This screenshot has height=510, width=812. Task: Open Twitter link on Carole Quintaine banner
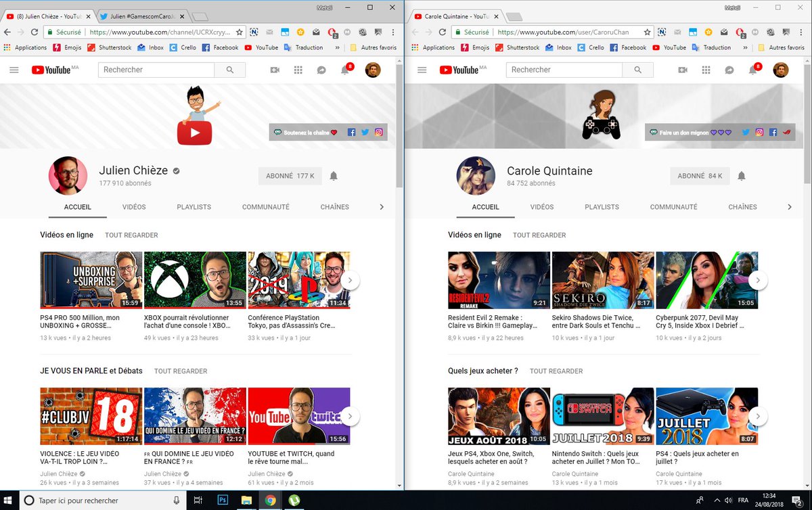pos(746,133)
